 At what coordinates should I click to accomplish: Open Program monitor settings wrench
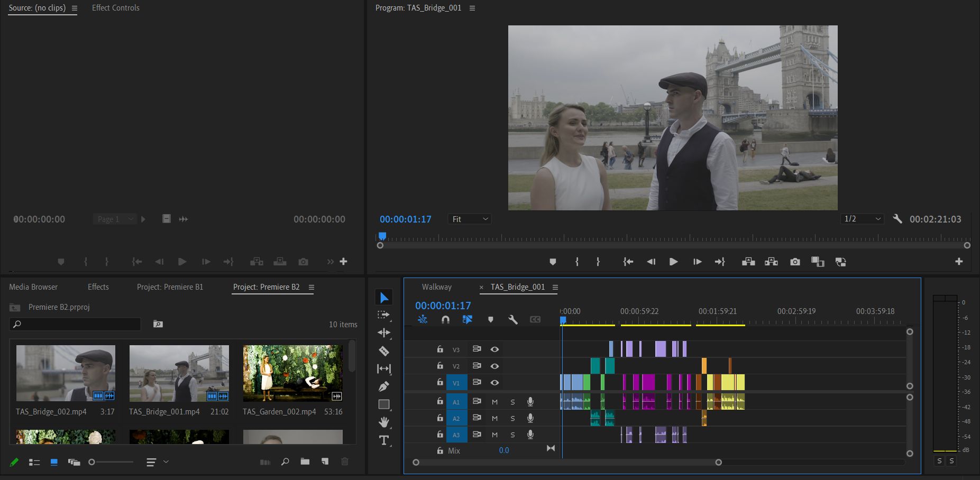897,219
